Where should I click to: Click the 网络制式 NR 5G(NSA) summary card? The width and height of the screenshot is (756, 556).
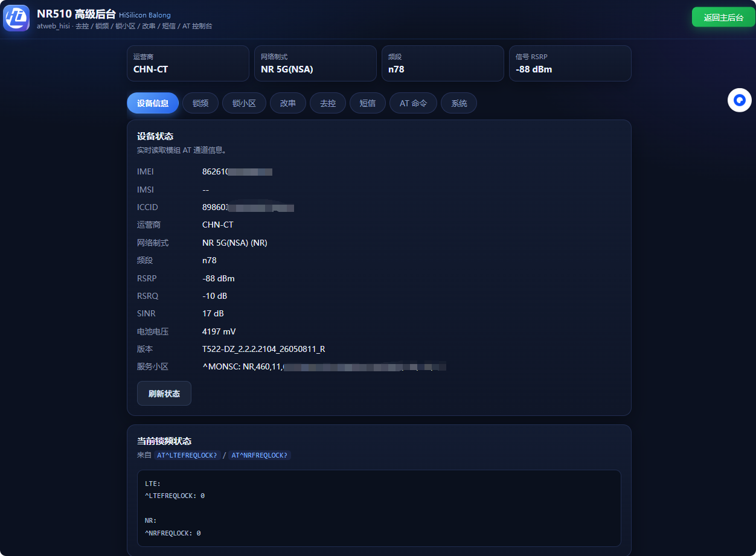pyautogui.click(x=315, y=63)
